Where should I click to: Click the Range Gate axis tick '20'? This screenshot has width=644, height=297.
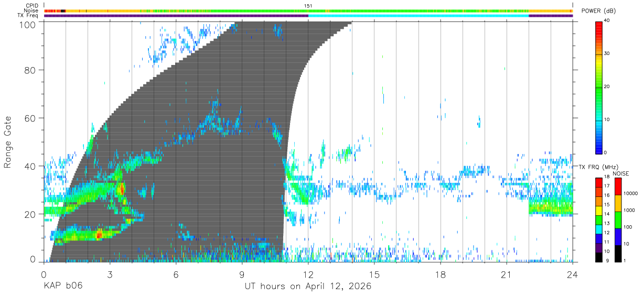[30, 214]
